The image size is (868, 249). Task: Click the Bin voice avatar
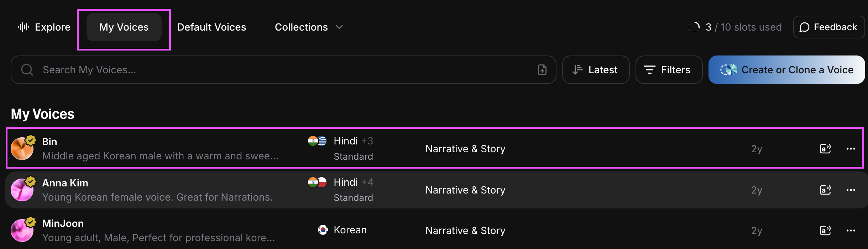tap(22, 149)
